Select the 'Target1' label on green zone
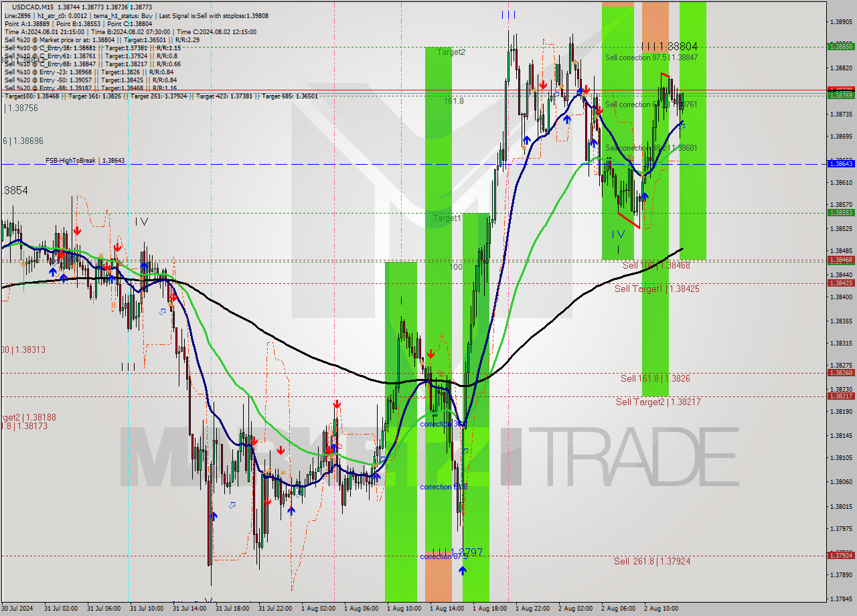The height and width of the screenshot is (616, 857). [447, 218]
